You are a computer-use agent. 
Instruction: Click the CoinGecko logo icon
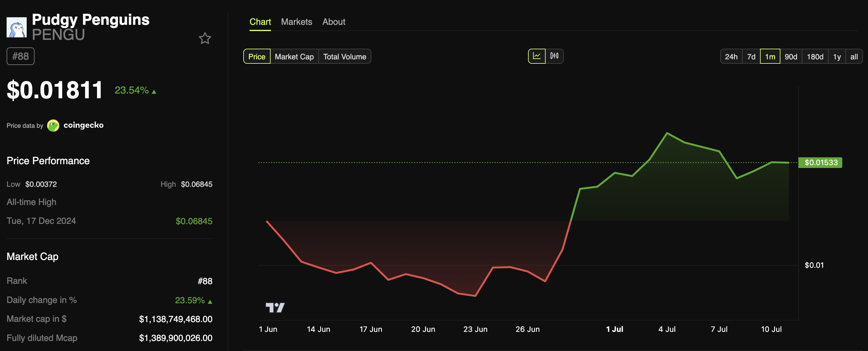(53, 125)
